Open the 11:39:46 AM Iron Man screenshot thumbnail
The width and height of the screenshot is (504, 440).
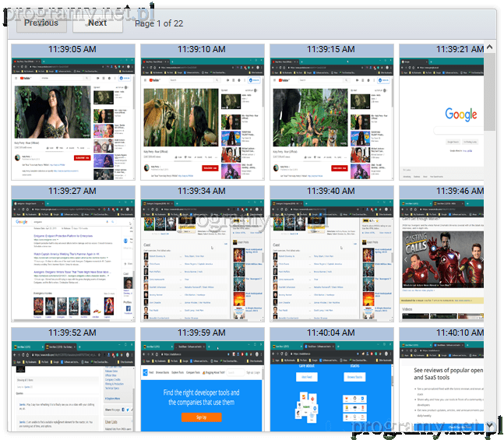pos(441,259)
